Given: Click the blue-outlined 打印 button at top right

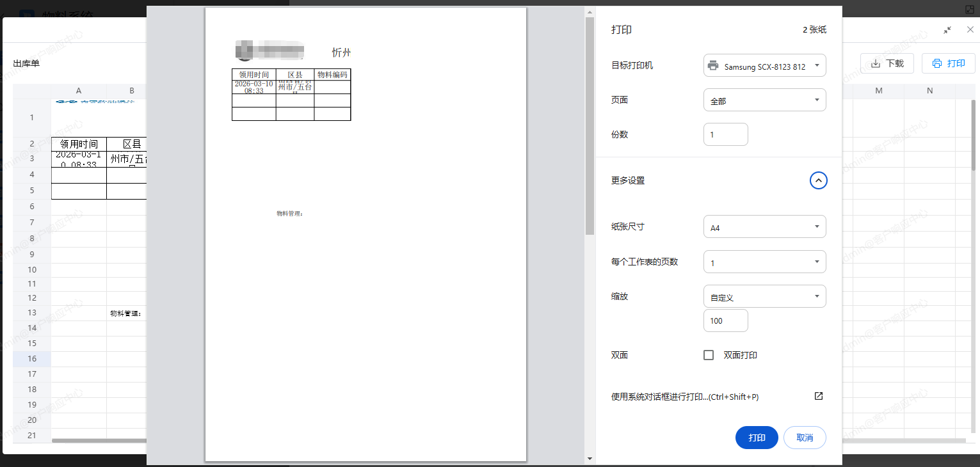Looking at the screenshot, I should click(x=948, y=63).
